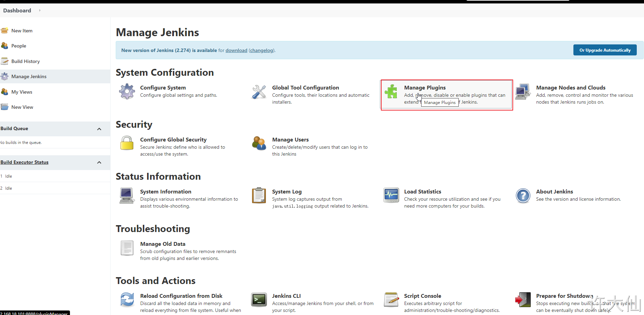Open New Item from the sidebar
The image size is (644, 315).
click(22, 31)
